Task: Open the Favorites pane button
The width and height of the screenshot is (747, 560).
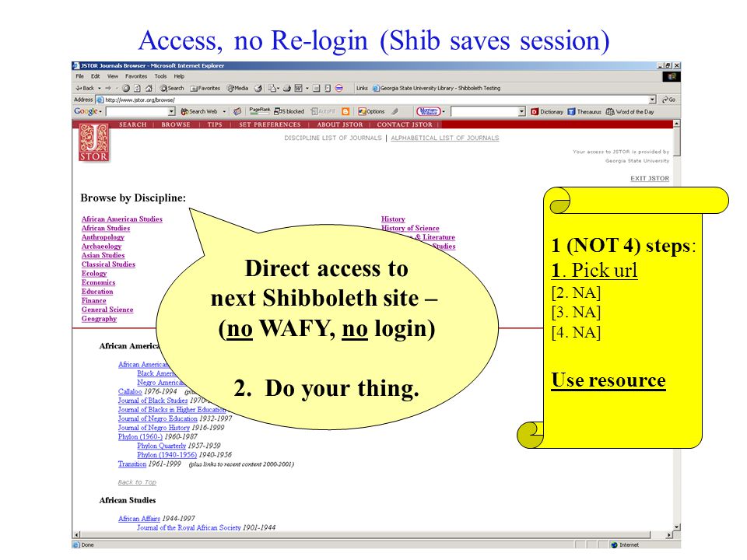Action: tap(205, 88)
